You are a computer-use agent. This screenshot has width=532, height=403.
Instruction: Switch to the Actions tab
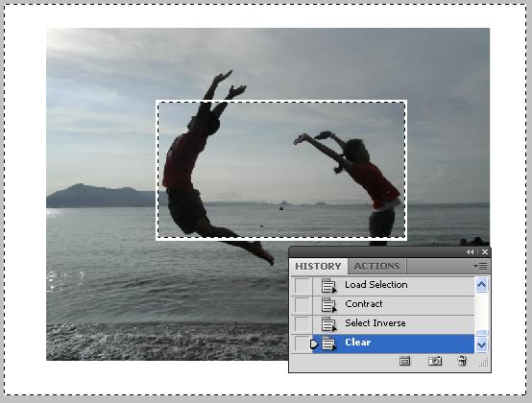376,267
